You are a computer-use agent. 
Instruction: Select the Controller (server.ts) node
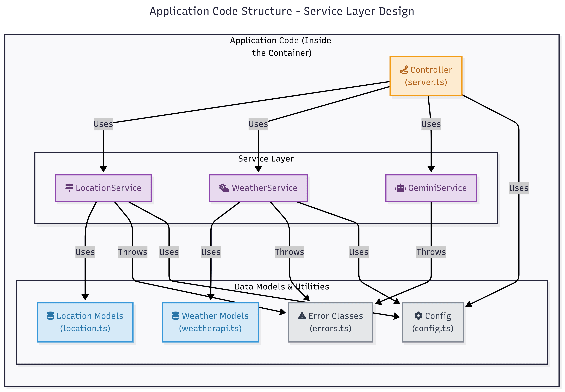click(x=426, y=76)
